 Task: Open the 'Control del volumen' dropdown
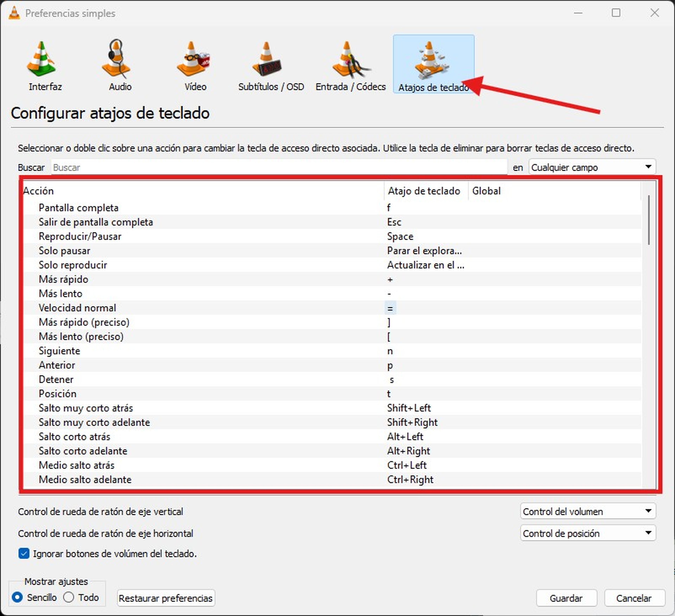point(588,511)
